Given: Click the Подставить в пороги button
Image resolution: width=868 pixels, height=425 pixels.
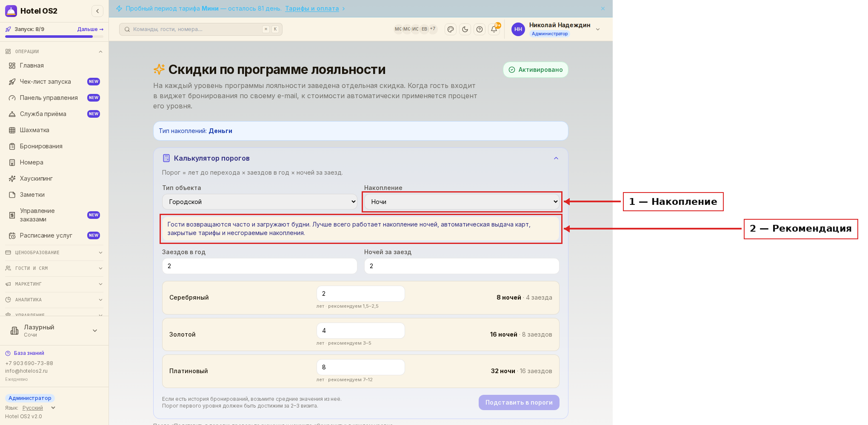Looking at the screenshot, I should click(x=519, y=402).
